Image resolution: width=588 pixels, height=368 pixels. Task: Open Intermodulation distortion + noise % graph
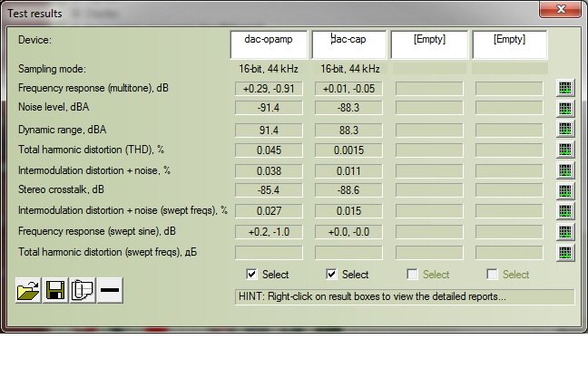coord(565,170)
